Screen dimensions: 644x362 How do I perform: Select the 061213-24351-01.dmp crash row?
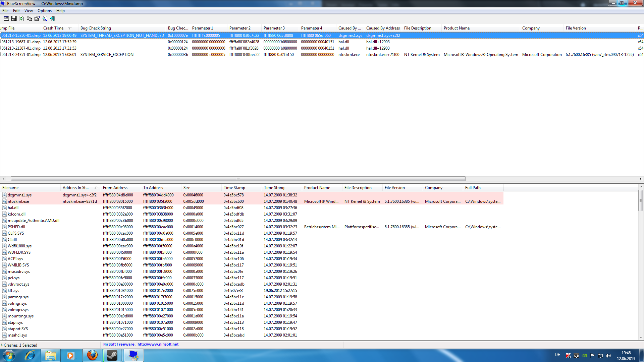(x=21, y=55)
